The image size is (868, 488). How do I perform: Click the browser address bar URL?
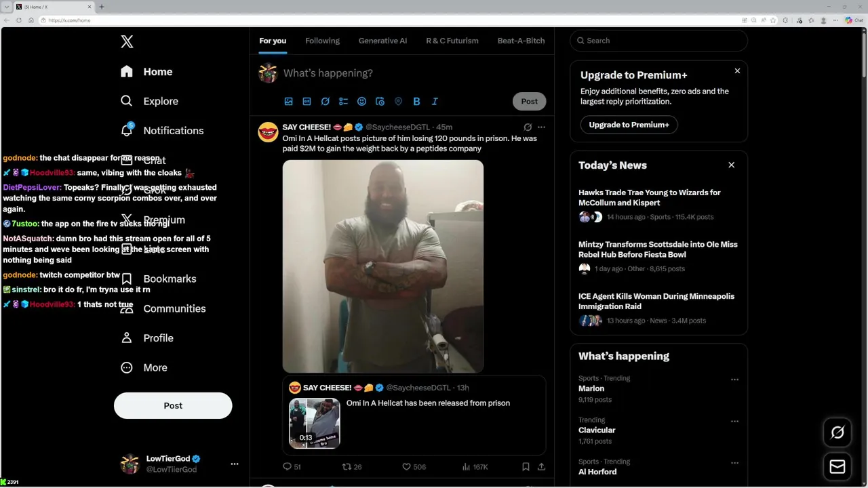(x=69, y=20)
